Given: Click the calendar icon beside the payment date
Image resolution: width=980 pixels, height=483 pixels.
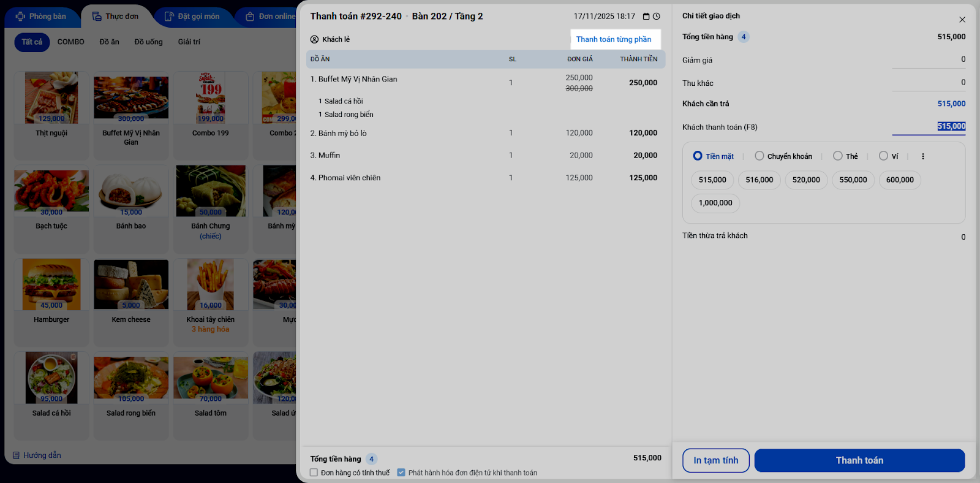Looking at the screenshot, I should (646, 17).
